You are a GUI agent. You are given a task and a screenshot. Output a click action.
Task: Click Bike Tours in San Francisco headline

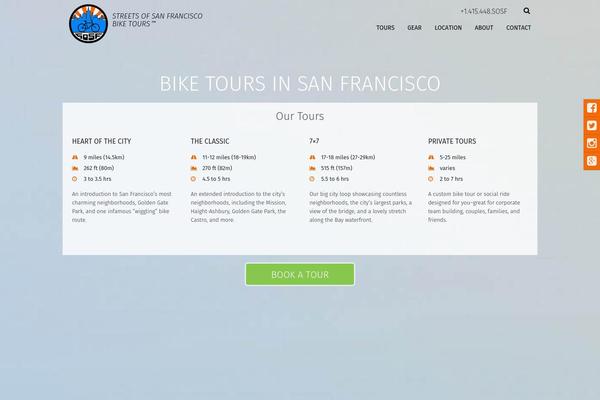point(300,83)
